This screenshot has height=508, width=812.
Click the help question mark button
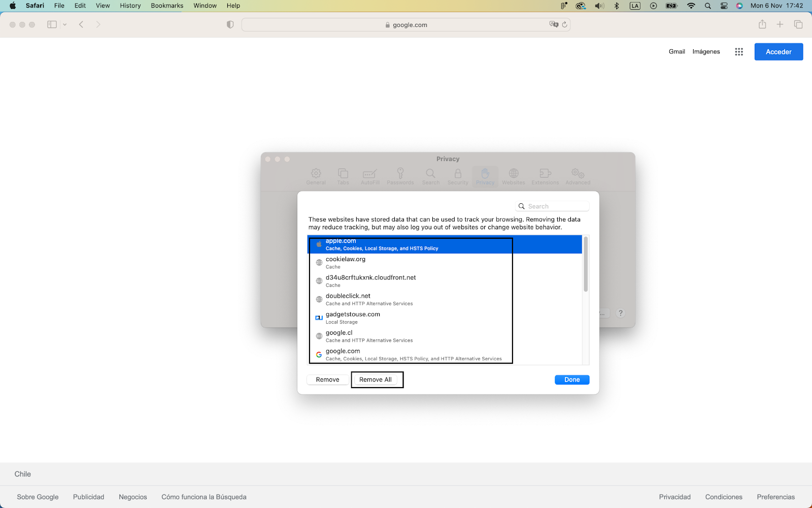(x=620, y=313)
